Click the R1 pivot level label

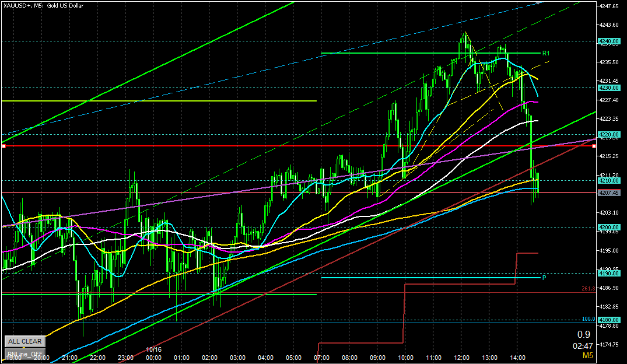coord(546,53)
